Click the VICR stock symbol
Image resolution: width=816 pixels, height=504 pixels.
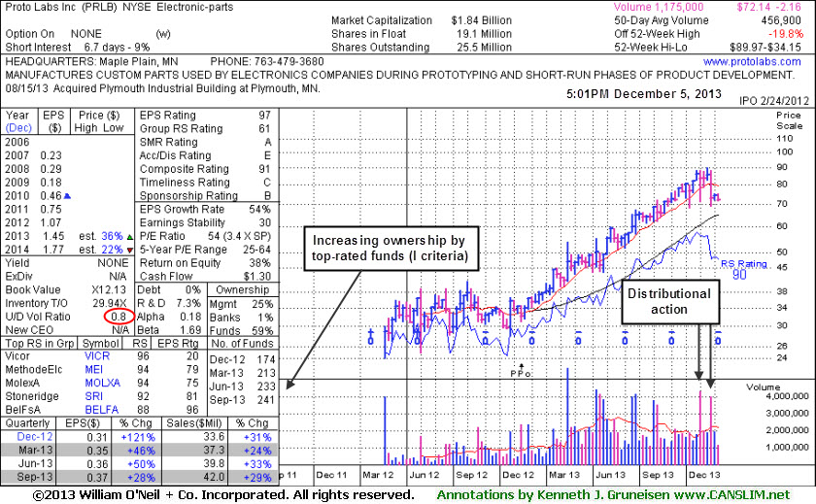tap(97, 356)
